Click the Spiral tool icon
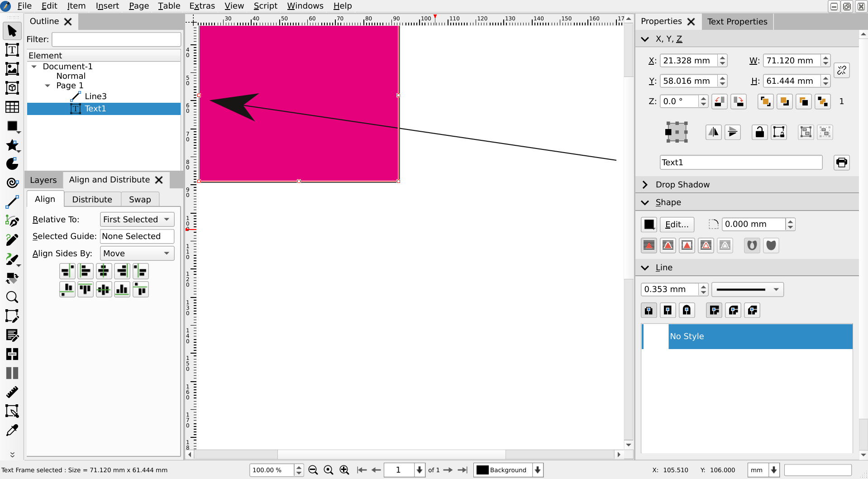 coord(12,183)
